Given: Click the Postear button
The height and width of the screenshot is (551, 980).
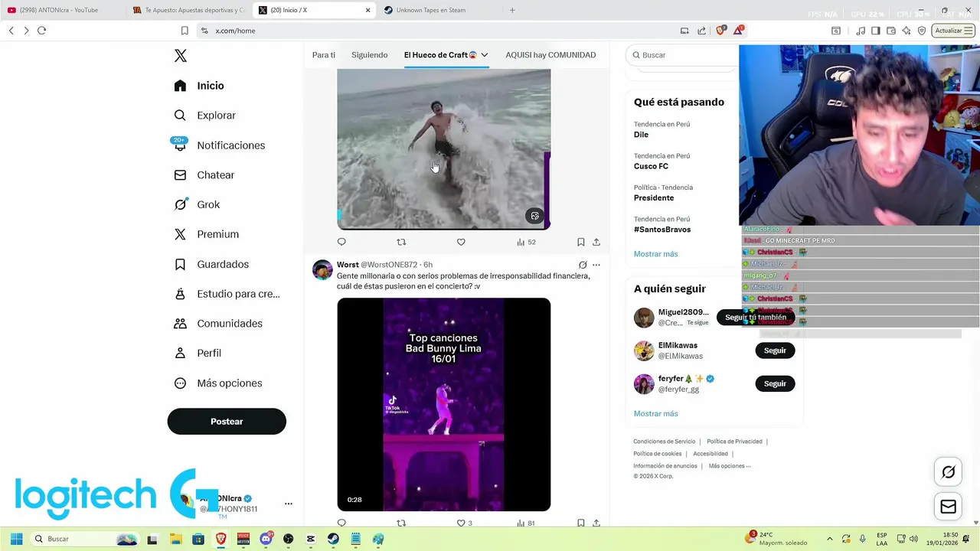Looking at the screenshot, I should (x=227, y=422).
